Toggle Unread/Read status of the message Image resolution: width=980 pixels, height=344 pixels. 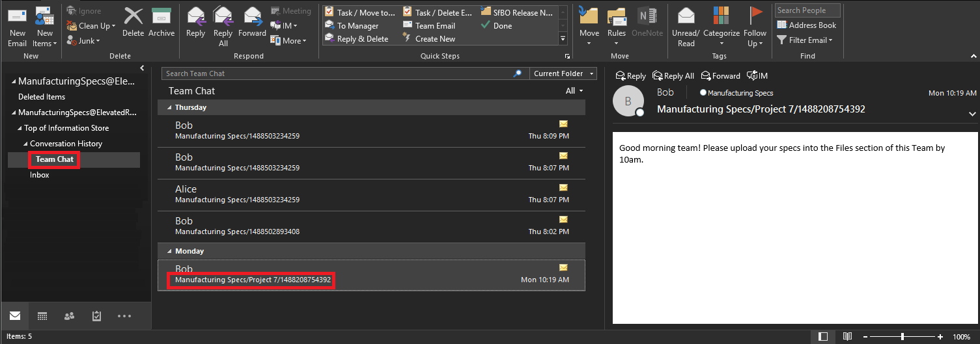[x=686, y=26]
